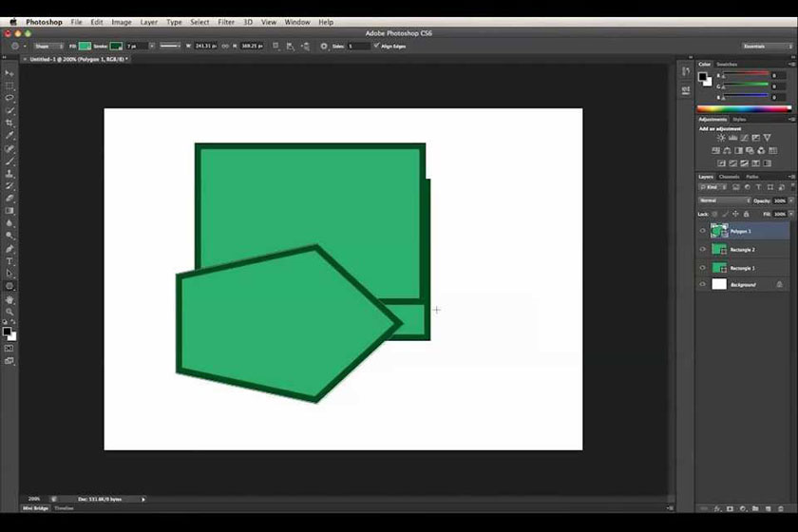Open the shape Fill color swatch
Image resolution: width=798 pixels, height=532 pixels.
click(x=85, y=47)
